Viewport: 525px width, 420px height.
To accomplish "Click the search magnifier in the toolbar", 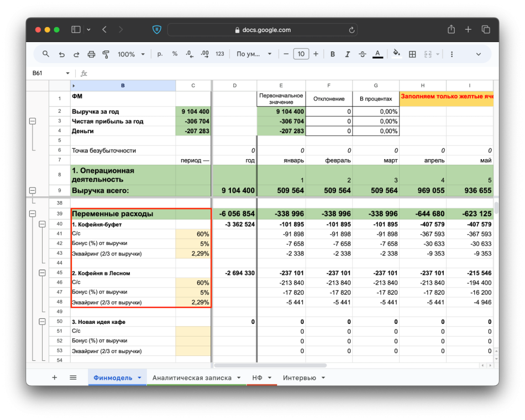I will click(x=46, y=54).
